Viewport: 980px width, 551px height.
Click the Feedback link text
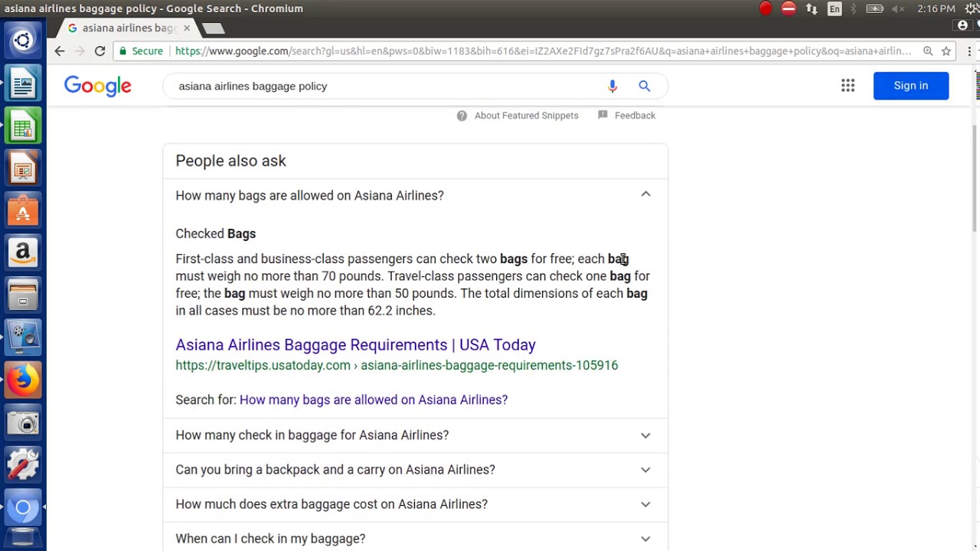tap(635, 116)
